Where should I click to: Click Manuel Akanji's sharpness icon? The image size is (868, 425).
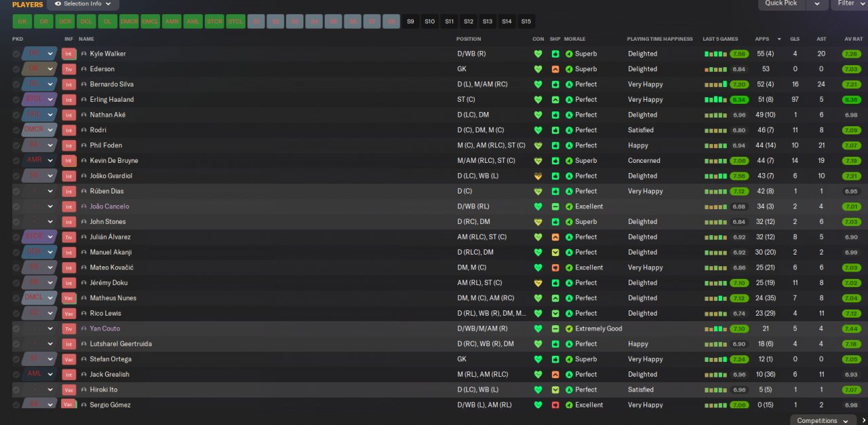point(555,253)
